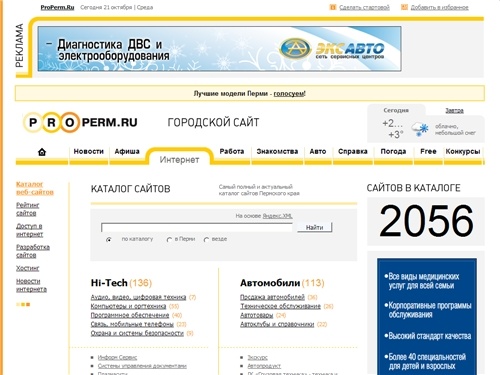Open 'Продажа автомобилей' link
Screen dimensions: 500x375
(272, 297)
